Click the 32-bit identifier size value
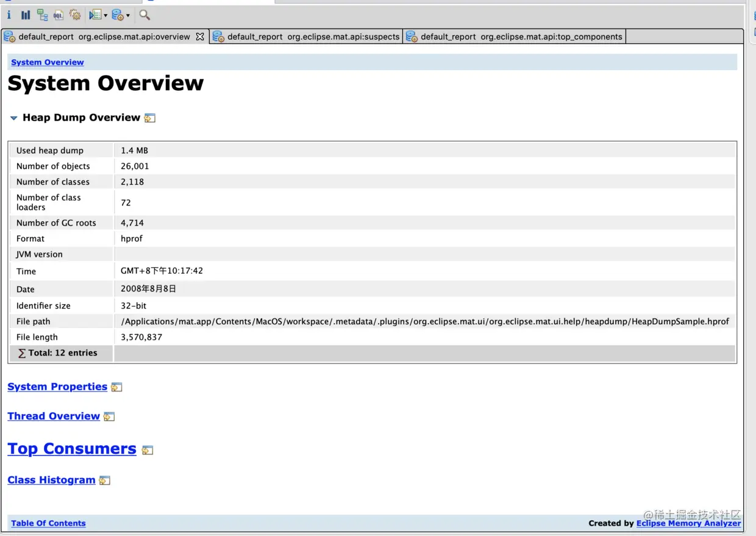Image resolution: width=756 pixels, height=536 pixels. [134, 306]
